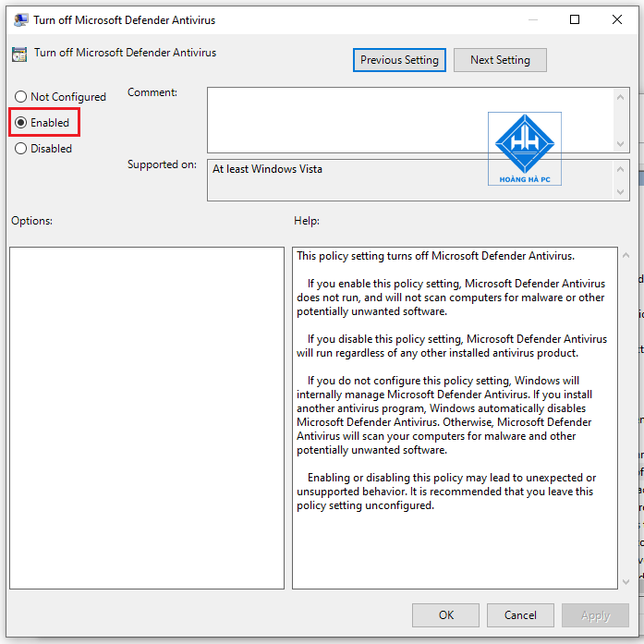
Task: Click the 'Options:' label
Action: coord(31,221)
